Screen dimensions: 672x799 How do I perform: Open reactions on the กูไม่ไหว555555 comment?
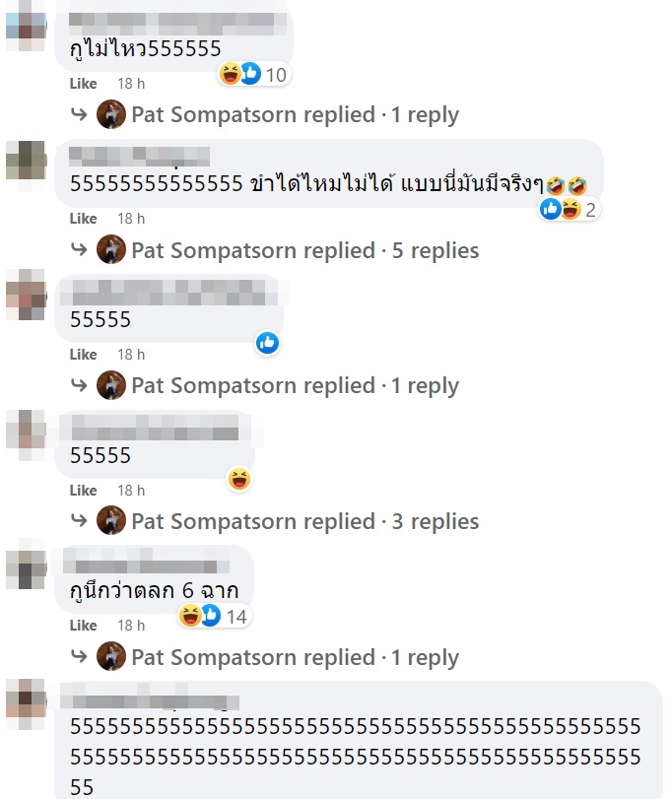(x=253, y=75)
